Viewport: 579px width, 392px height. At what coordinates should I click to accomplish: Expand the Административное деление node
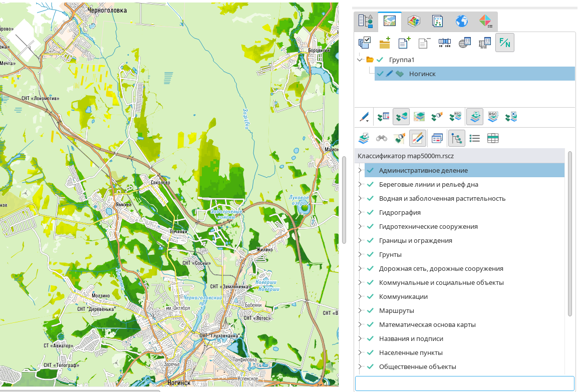[360, 171]
